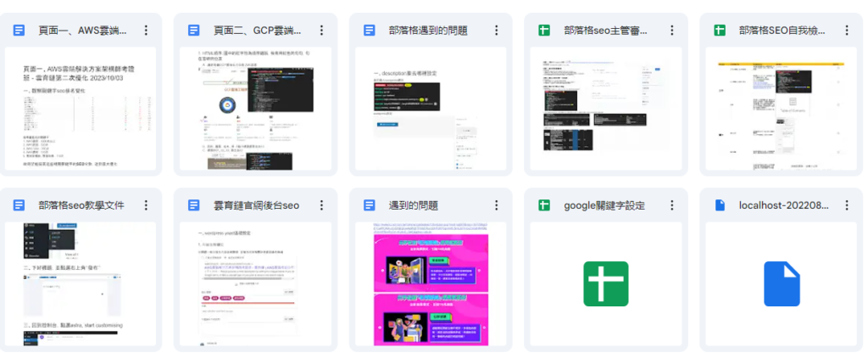Show three-dot menu for 雲育鏈官網後台seo
The height and width of the screenshot is (364, 868).
click(x=321, y=205)
